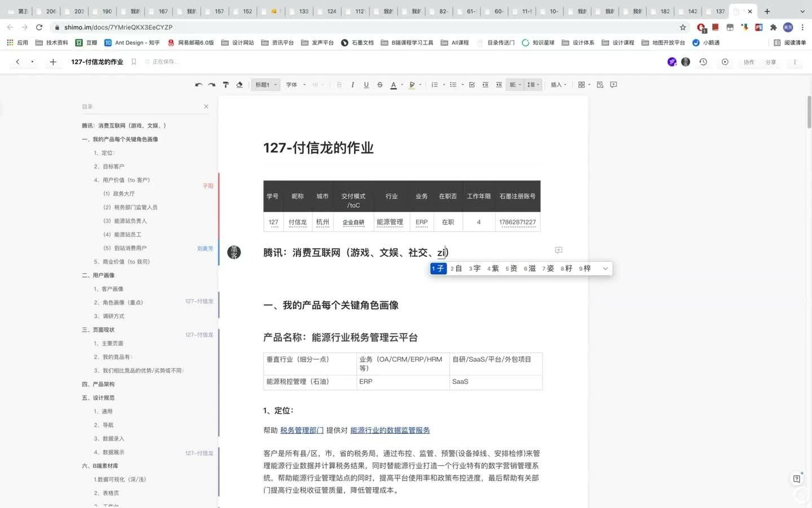Open the 字体 font dropdown
The image size is (812, 508).
click(x=295, y=85)
